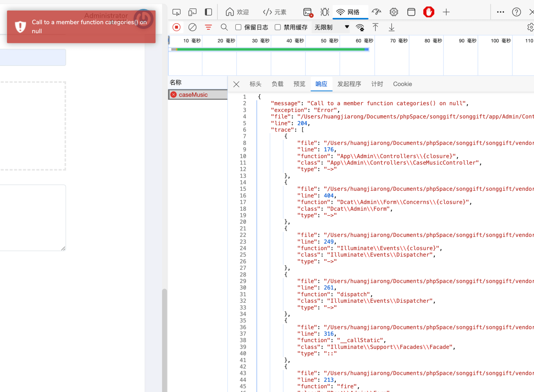The height and width of the screenshot is (392, 534).
Task: Click the line number 204 value
Action: (x=302, y=123)
